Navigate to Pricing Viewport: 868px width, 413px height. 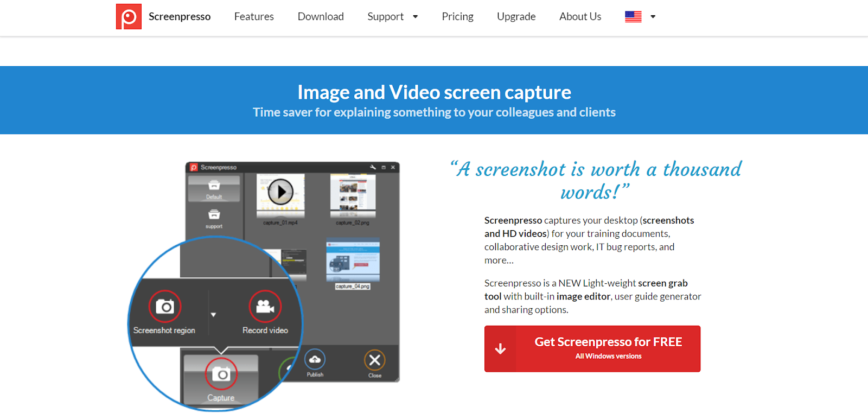point(457,17)
